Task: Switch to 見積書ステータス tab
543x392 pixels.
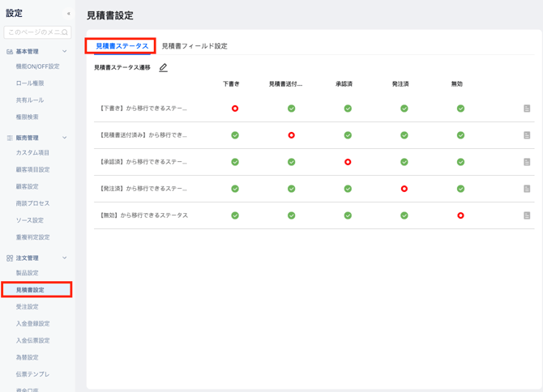Action: (x=122, y=46)
